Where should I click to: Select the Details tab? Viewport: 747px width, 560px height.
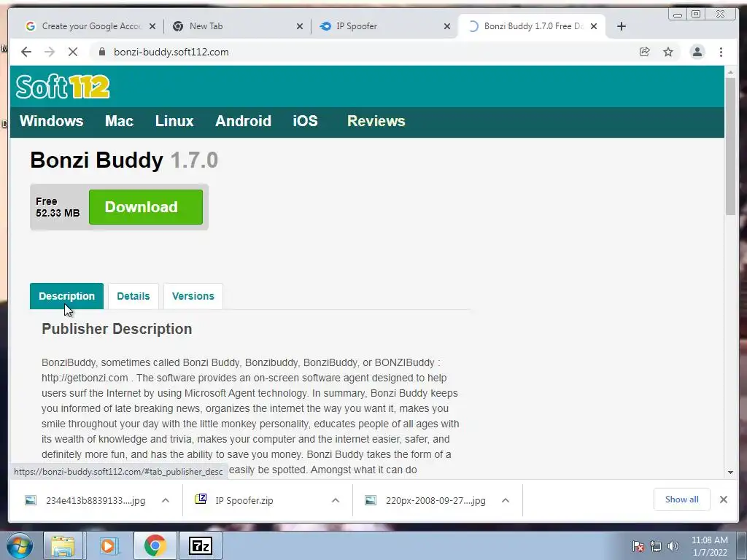133,296
